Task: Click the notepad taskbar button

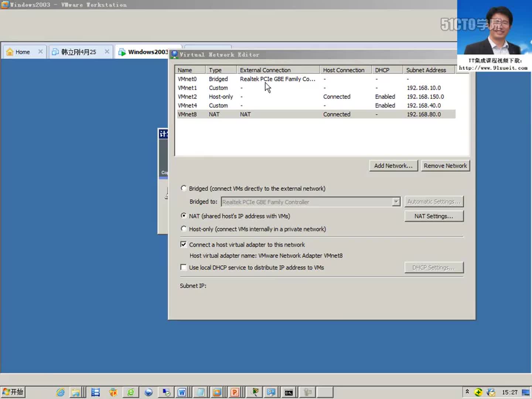Action: tap(201, 392)
